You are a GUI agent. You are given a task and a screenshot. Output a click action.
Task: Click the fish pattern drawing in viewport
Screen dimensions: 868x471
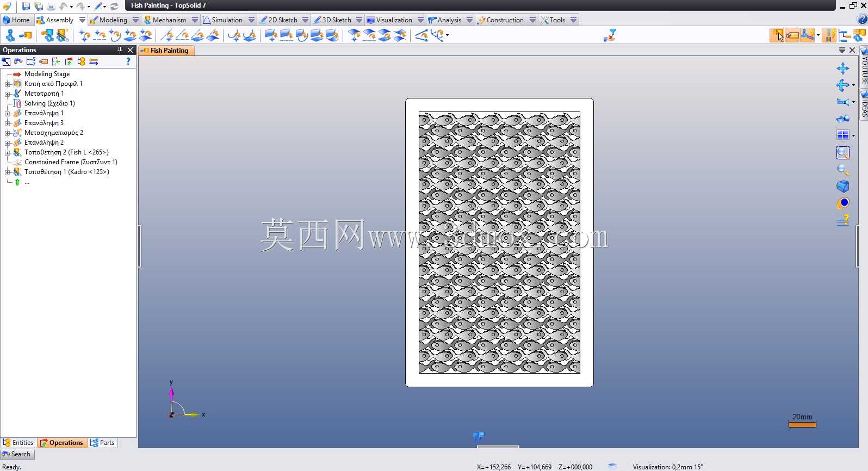(x=499, y=243)
